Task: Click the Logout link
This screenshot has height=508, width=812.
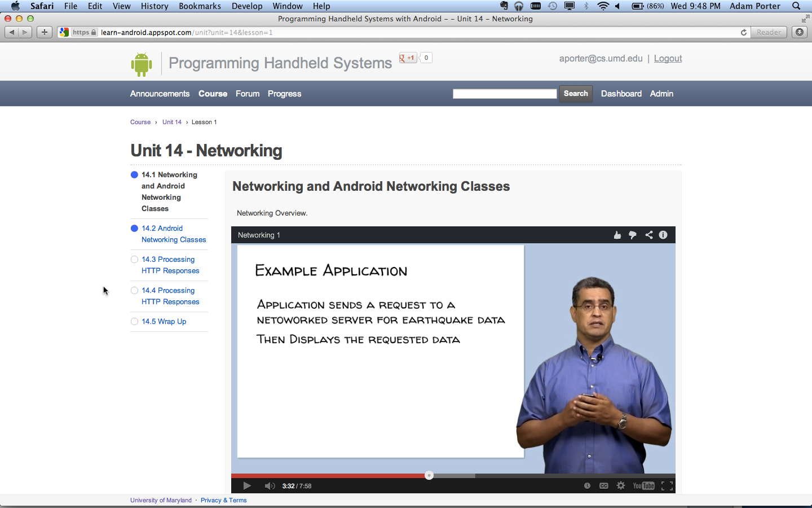Action: [x=668, y=59]
